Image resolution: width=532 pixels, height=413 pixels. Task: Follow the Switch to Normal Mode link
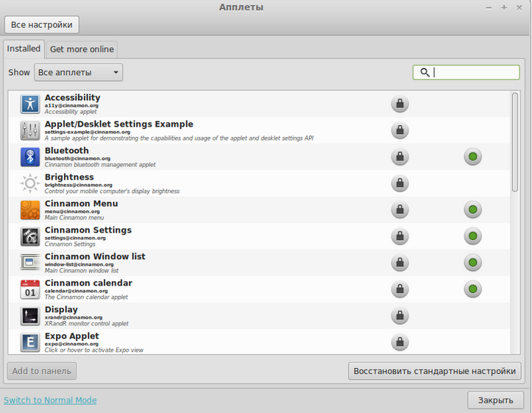click(x=50, y=400)
